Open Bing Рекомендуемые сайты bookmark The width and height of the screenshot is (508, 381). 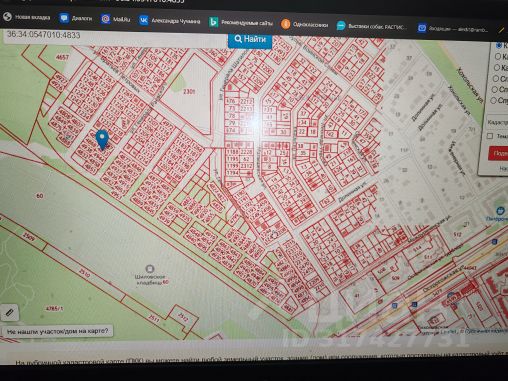pyautogui.click(x=241, y=23)
